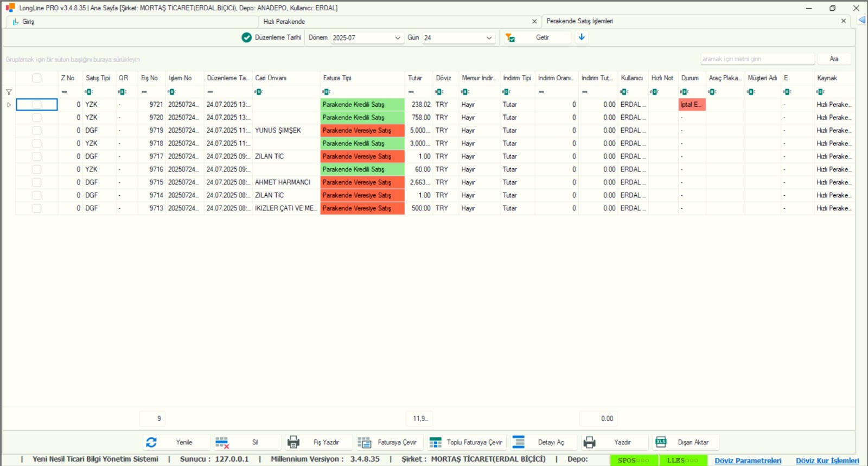Check the row for Fiş No 9715
This screenshot has width=868, height=466.
(37, 182)
